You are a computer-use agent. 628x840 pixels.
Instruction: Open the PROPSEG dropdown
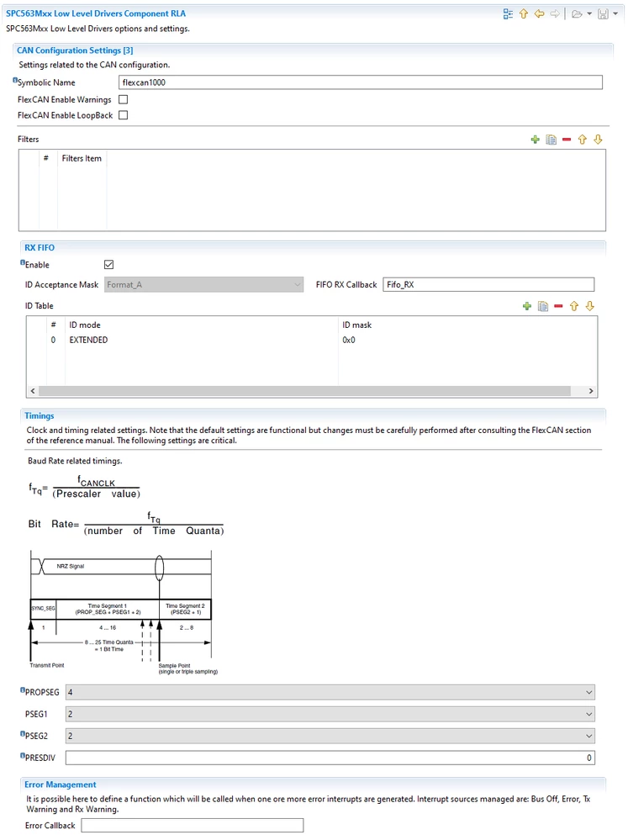[330, 693]
